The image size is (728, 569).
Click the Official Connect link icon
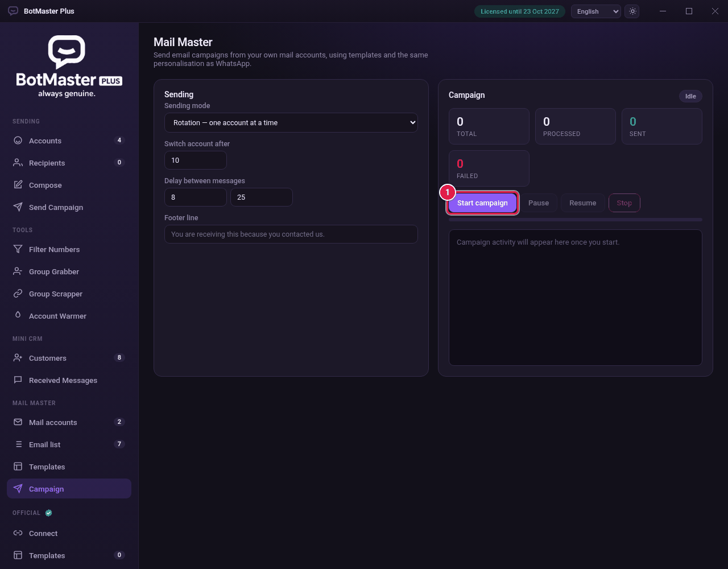click(x=18, y=533)
